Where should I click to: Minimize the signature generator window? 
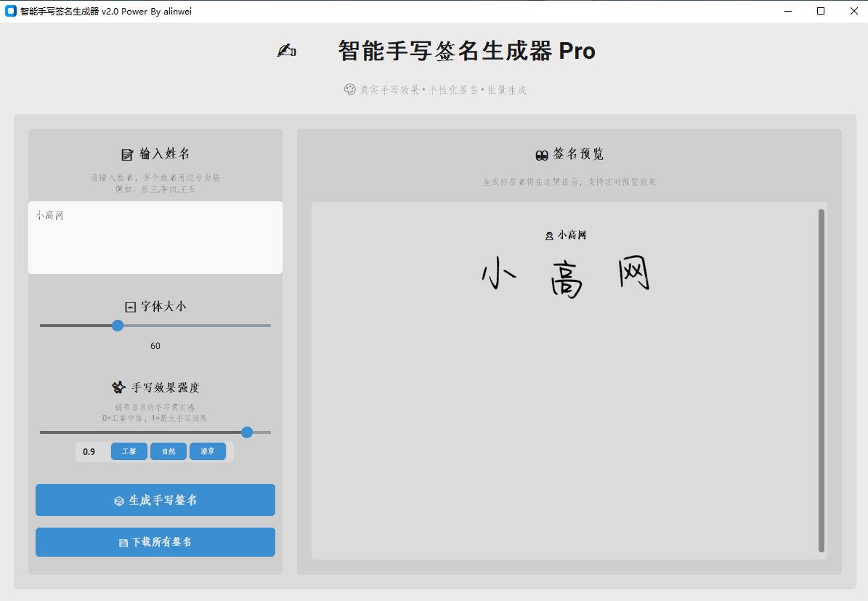pos(788,11)
